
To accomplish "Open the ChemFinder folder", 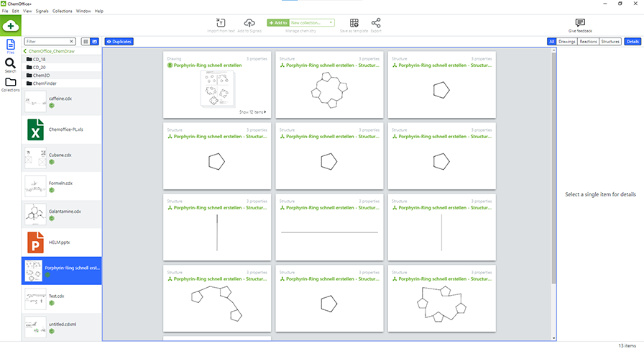I will tap(62, 83).
